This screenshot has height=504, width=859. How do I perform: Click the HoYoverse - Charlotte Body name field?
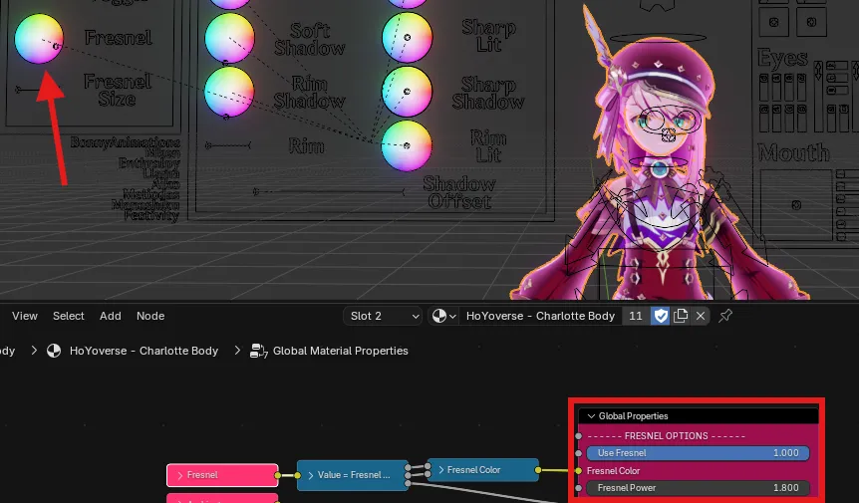[540, 316]
